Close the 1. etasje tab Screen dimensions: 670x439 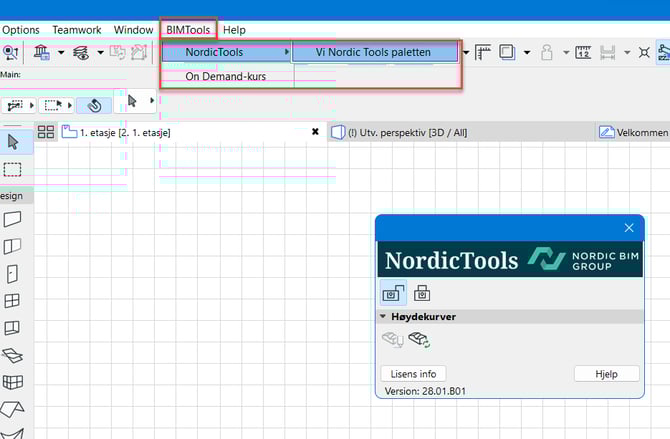pyautogui.click(x=315, y=132)
